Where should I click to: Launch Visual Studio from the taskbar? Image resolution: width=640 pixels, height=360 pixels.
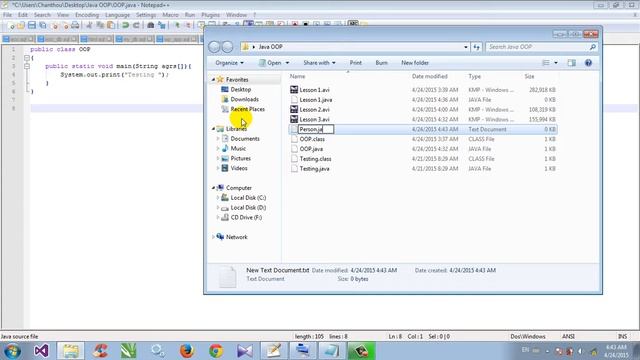point(41,351)
